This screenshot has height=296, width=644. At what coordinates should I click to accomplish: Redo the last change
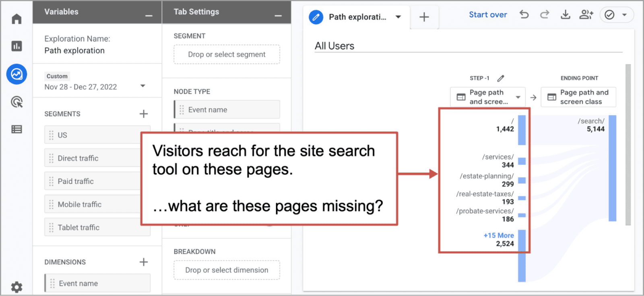[x=545, y=15]
